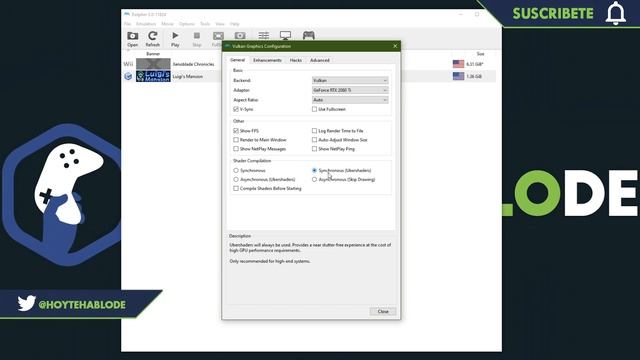
Task: Open Config via the sliders toolbar icon
Action: 264,36
